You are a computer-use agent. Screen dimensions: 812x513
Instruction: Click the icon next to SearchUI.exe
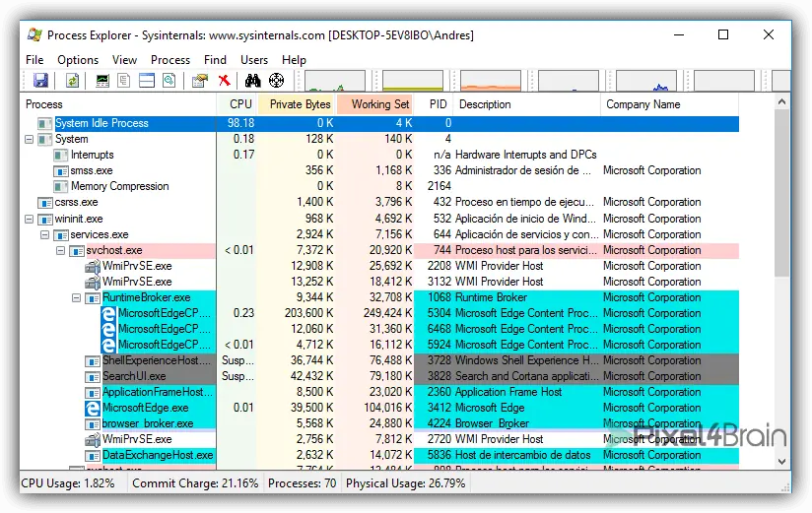93,377
